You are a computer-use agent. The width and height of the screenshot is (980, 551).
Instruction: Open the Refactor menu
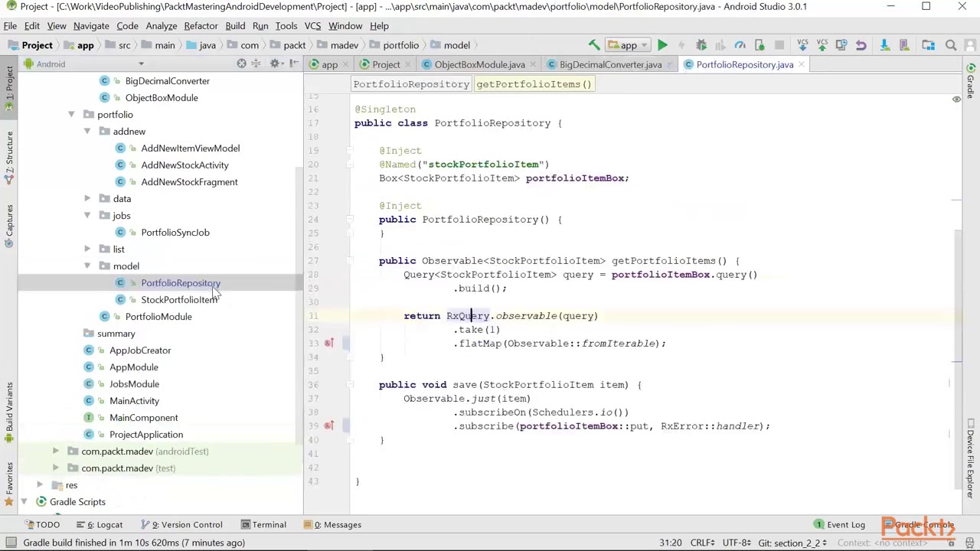pyautogui.click(x=201, y=25)
